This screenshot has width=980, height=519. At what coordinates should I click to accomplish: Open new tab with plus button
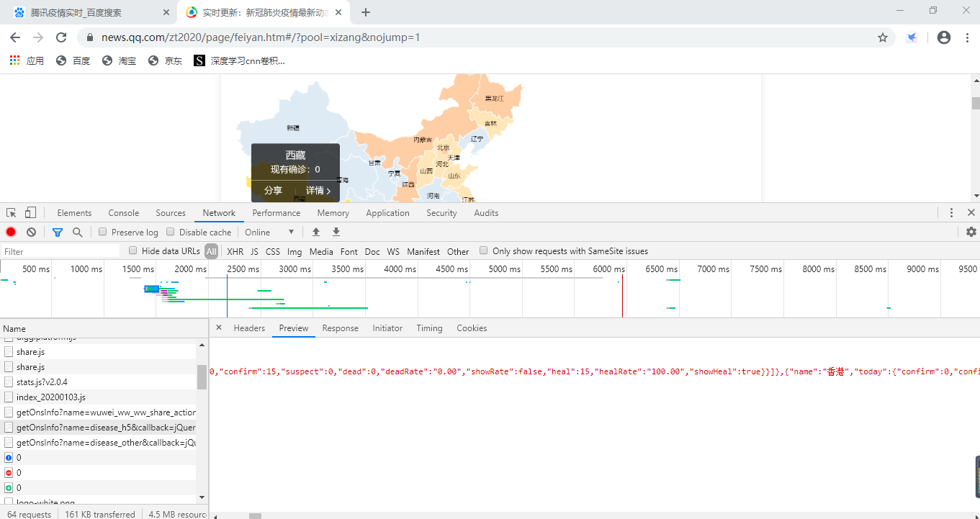coord(366,12)
